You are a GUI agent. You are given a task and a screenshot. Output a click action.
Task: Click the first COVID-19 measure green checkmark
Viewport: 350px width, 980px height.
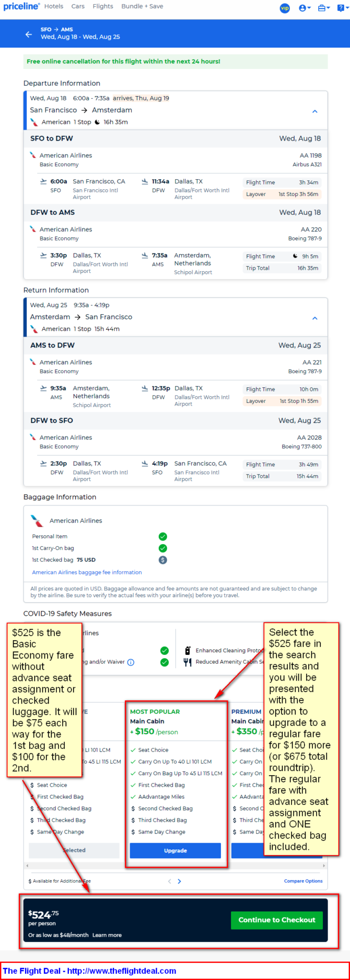coord(165,651)
